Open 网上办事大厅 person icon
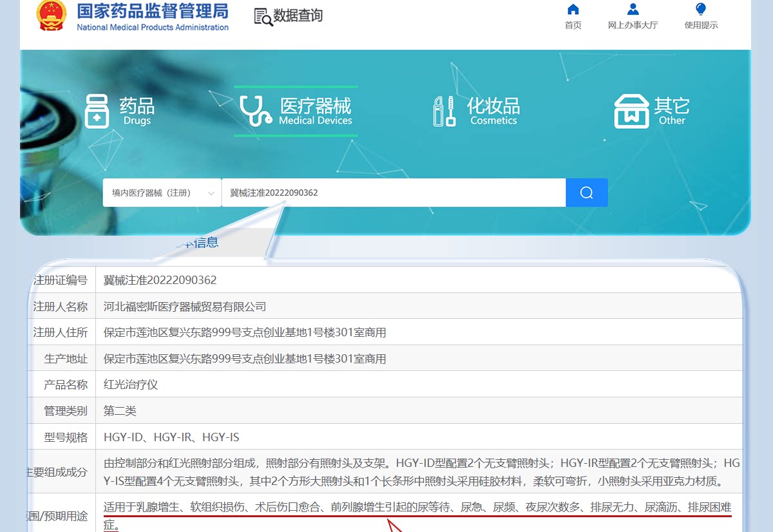The width and height of the screenshot is (773, 532). pos(633,9)
